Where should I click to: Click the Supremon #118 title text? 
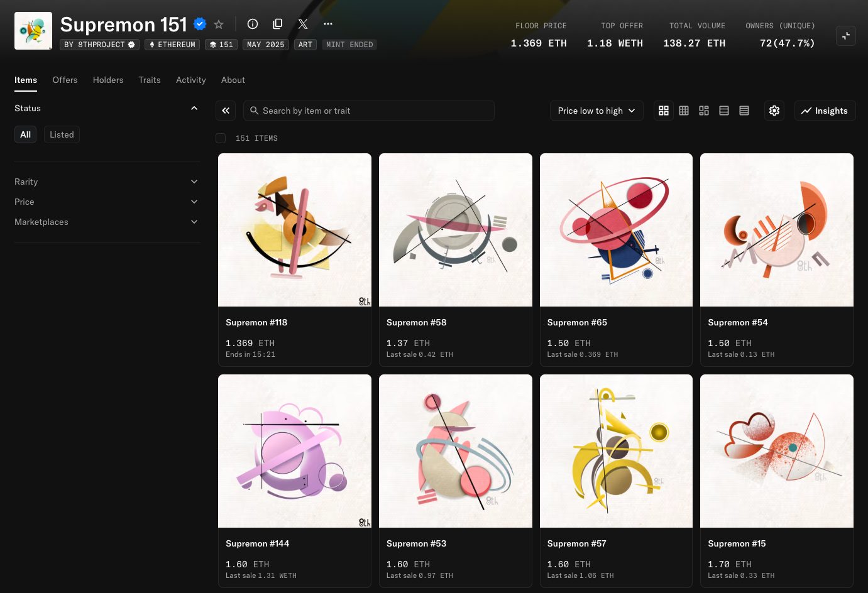pyautogui.click(x=256, y=322)
